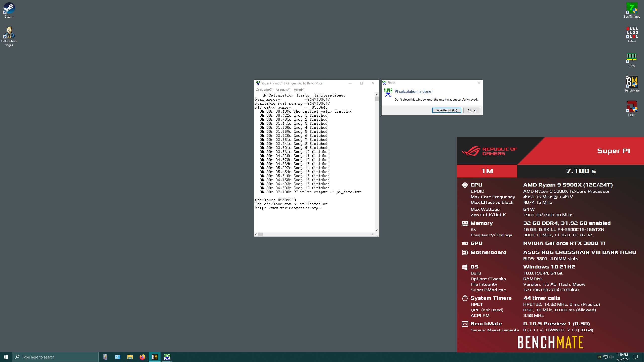Click the 7.100 s result in BenchMate panel
Viewport: 644px width, 362px height.
click(581, 171)
